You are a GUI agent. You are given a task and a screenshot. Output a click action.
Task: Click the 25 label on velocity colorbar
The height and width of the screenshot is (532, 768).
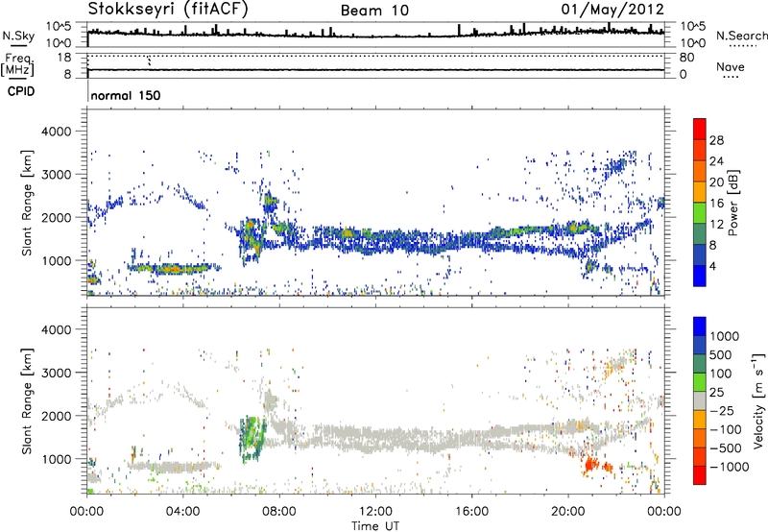click(716, 392)
